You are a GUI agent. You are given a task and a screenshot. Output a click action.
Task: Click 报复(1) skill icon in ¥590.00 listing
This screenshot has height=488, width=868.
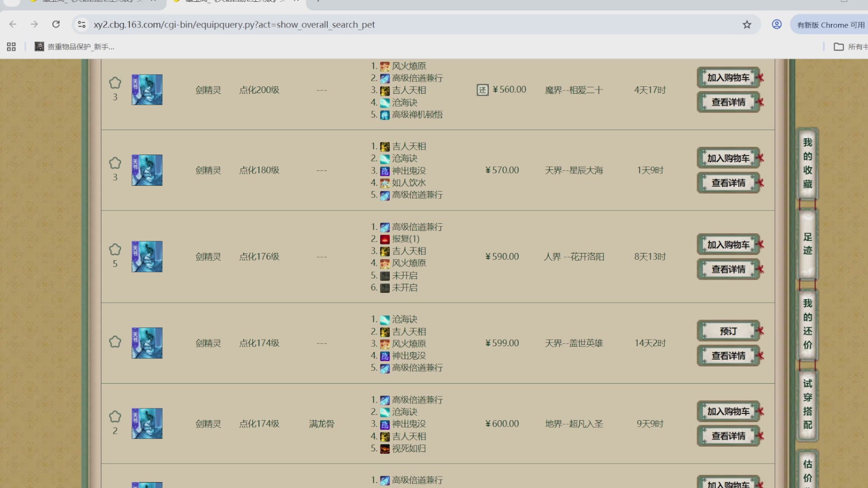click(385, 239)
